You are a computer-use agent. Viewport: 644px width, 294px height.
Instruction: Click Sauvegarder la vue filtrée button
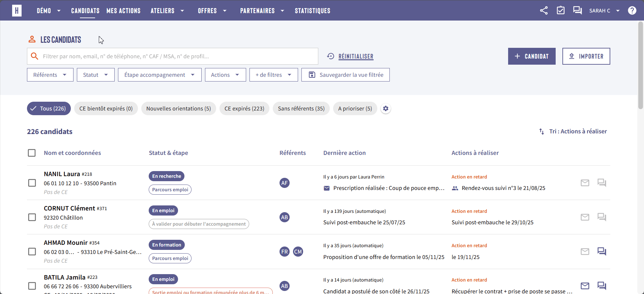pyautogui.click(x=346, y=75)
